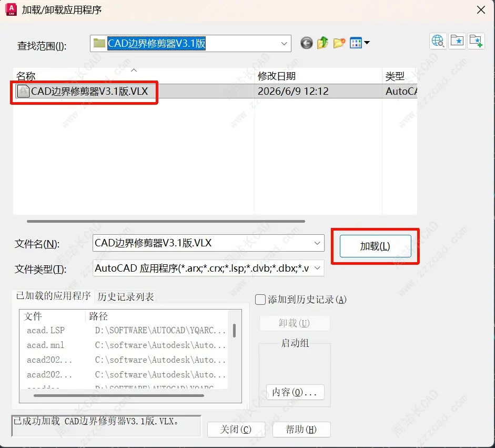Click loaded applications vertical scrollbar
Screen dimensions: 495x448
pyautogui.click(x=234, y=331)
